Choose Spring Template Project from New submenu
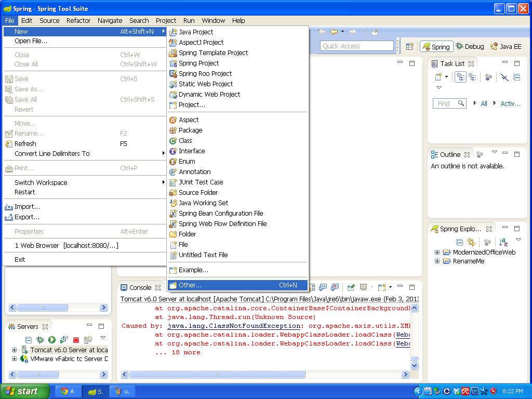Image resolution: width=532 pixels, height=399 pixels. coord(213,52)
